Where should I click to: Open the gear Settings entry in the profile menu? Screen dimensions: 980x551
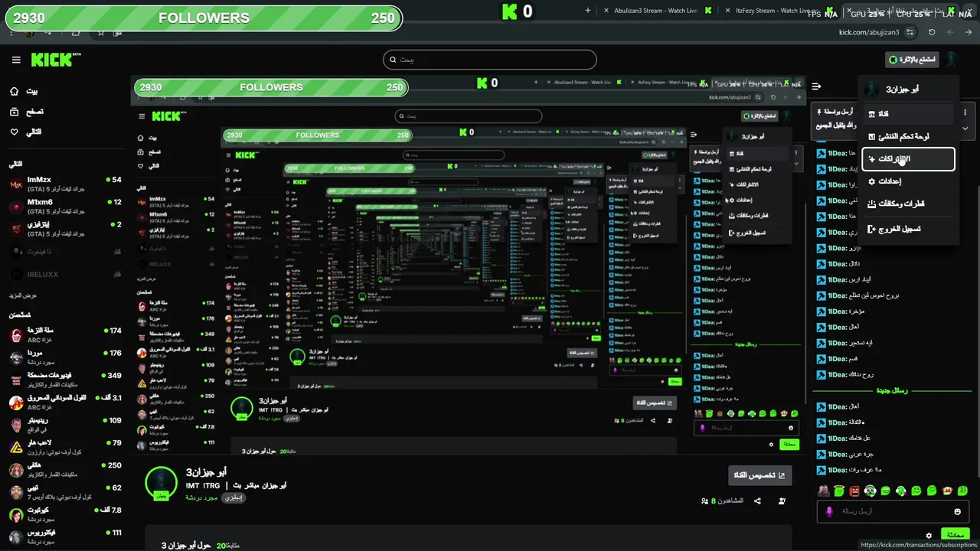[908, 181]
